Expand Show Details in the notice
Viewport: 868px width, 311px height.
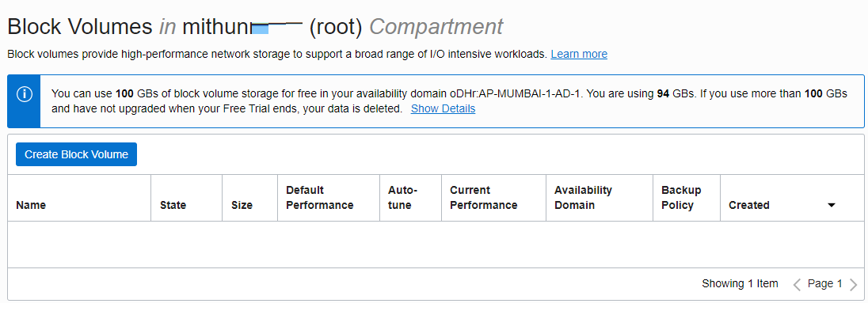(443, 109)
